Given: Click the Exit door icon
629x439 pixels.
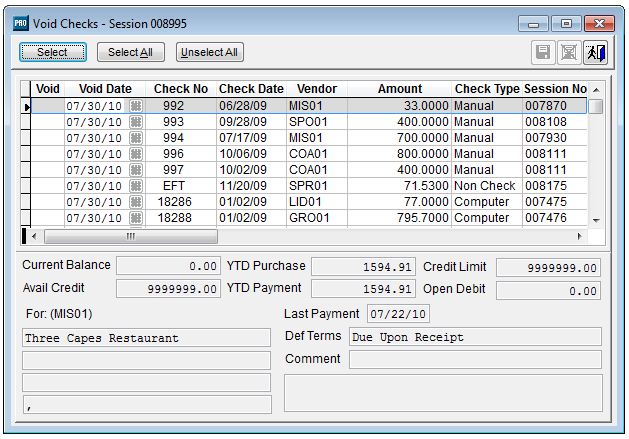Looking at the screenshot, I should point(595,52).
